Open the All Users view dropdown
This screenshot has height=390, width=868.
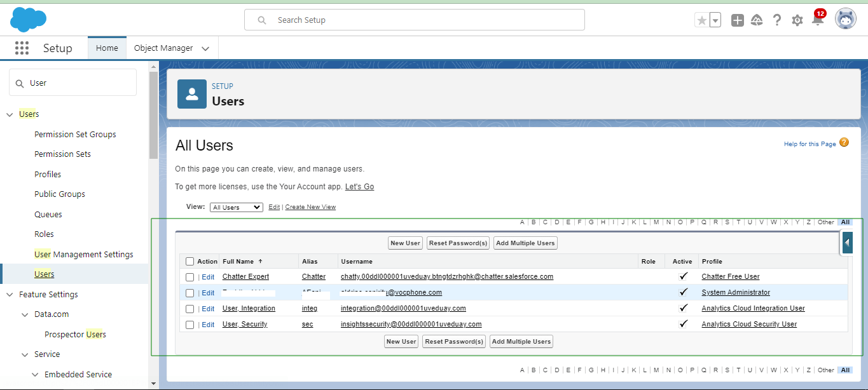(236, 207)
